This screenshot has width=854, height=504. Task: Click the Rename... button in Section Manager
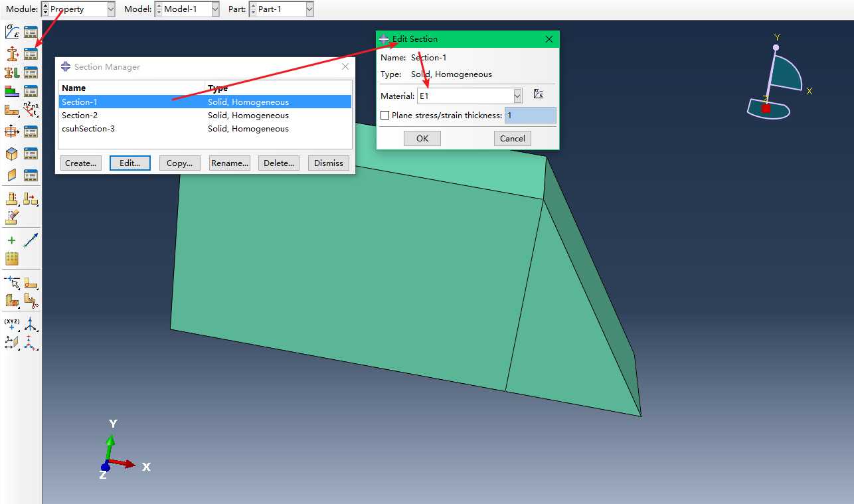coord(230,163)
